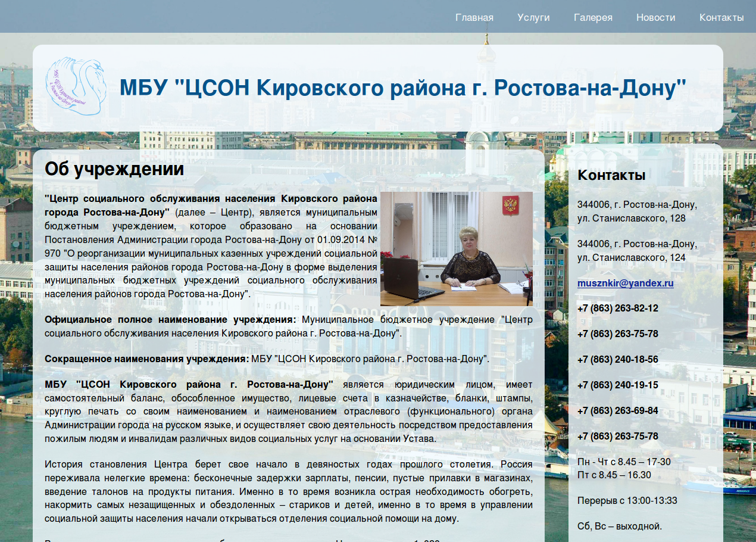Click the Официальное полное наименование учреждения label
The image size is (756, 542).
(x=170, y=320)
